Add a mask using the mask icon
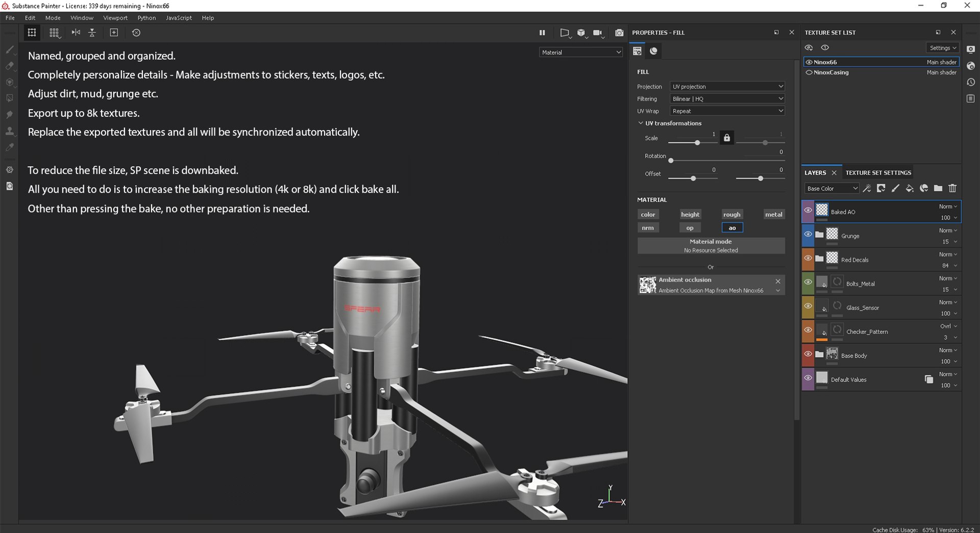The width and height of the screenshot is (980, 533). click(x=881, y=189)
